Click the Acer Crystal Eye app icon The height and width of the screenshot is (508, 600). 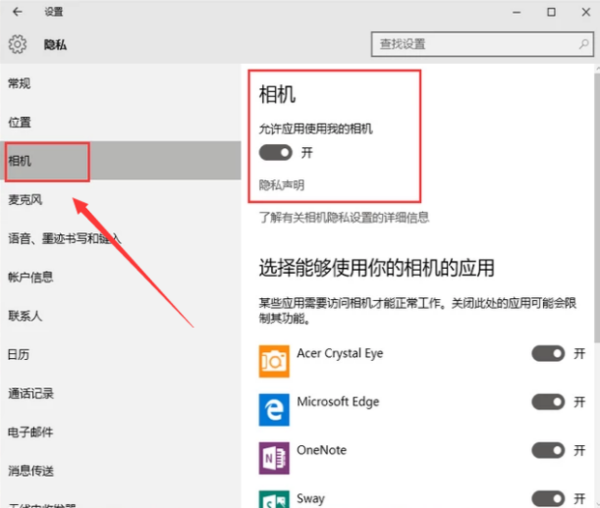click(x=273, y=359)
